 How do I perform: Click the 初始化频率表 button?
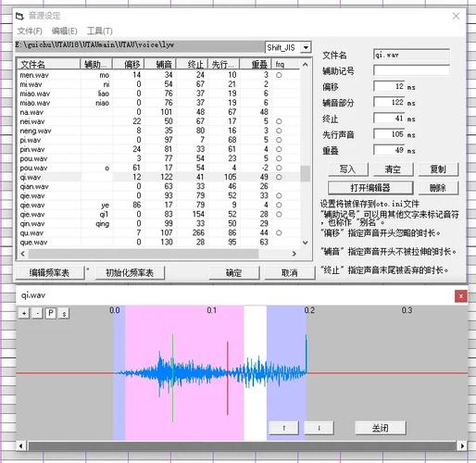pos(130,272)
